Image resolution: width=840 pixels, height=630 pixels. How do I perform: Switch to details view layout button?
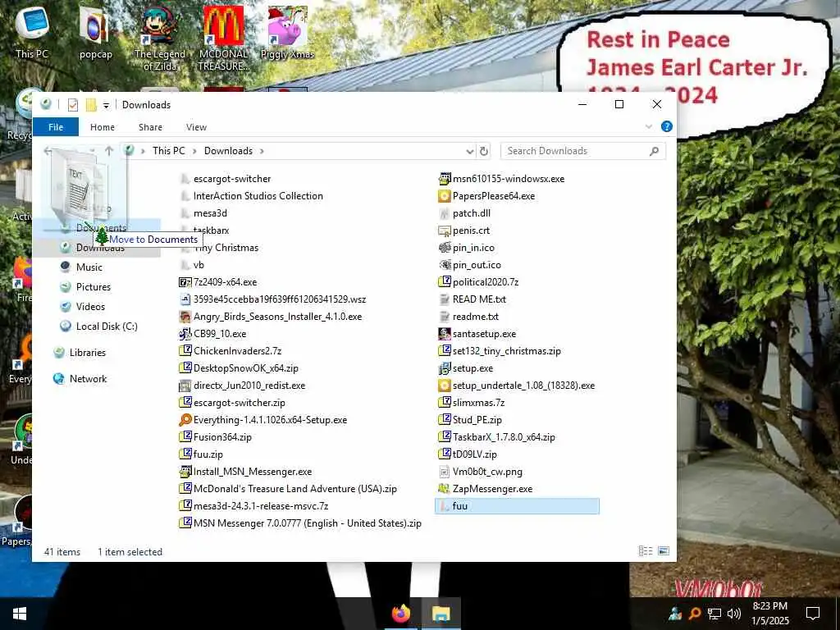coord(646,550)
